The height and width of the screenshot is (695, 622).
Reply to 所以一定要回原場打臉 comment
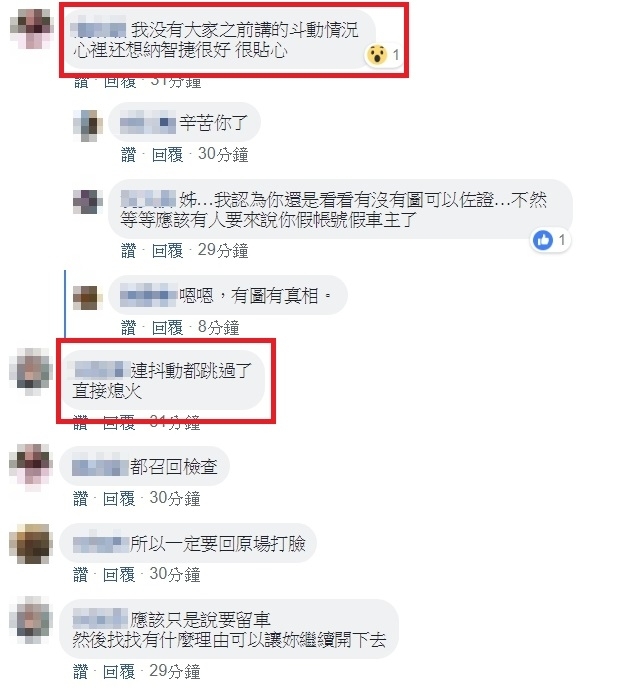pos(119,575)
